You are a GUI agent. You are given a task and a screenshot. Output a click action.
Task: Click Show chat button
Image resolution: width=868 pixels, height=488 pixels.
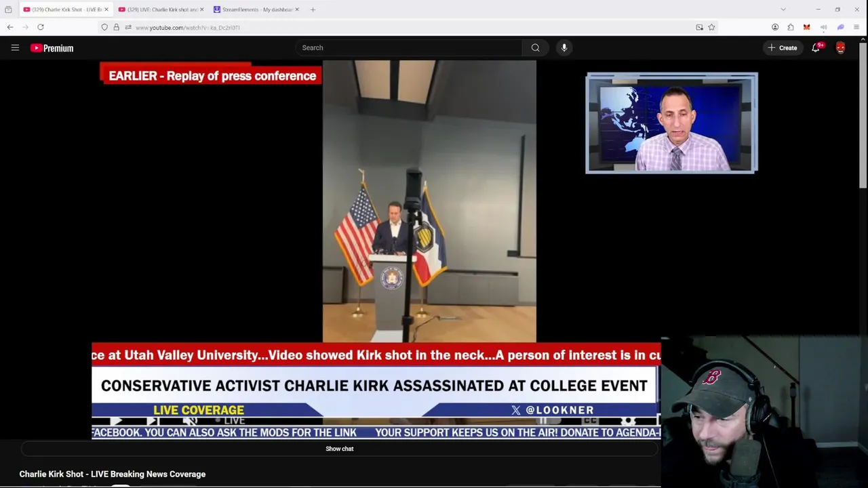[339, 449]
